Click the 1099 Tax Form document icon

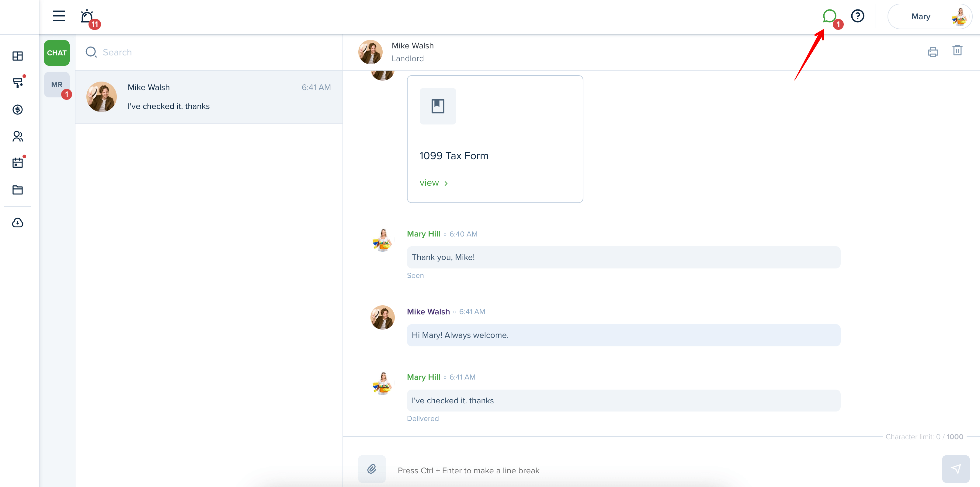[x=437, y=106]
